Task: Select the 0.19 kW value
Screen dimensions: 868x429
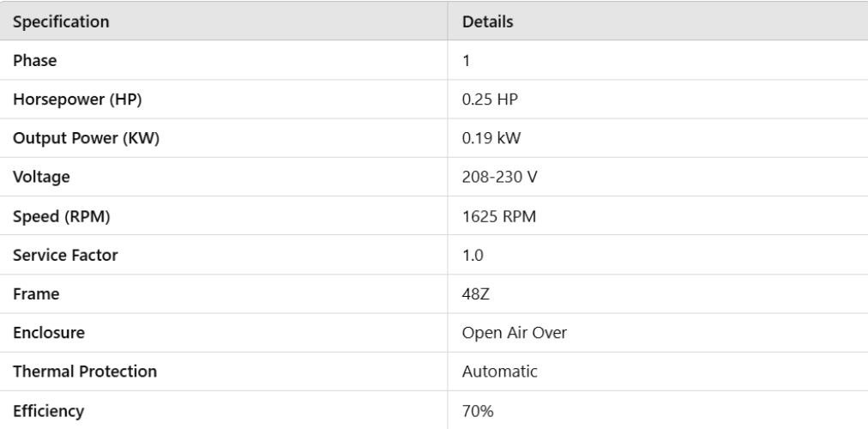Action: pyautogui.click(x=485, y=139)
